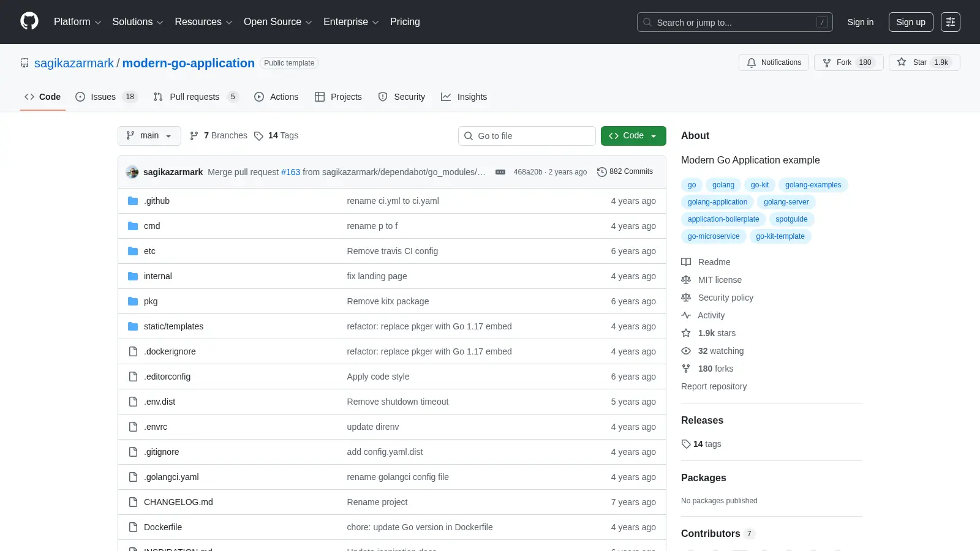Viewport: 980px width, 551px height.
Task: Switch to the Actions tab
Action: (x=276, y=97)
